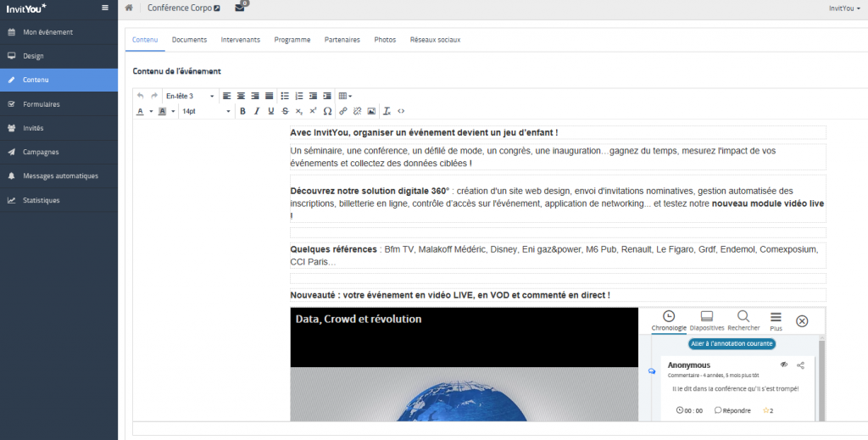Image resolution: width=868 pixels, height=440 pixels.
Task: Open the InvitYou account dropdown
Action: point(844,8)
